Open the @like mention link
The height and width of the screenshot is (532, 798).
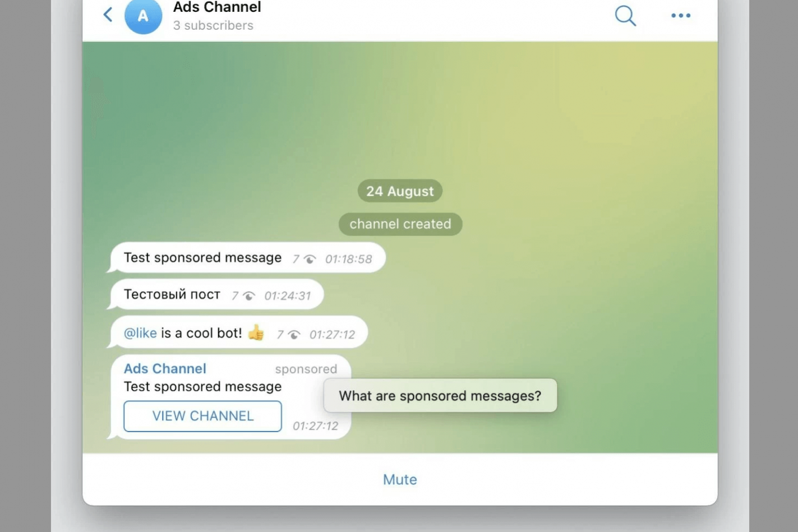[140, 333]
